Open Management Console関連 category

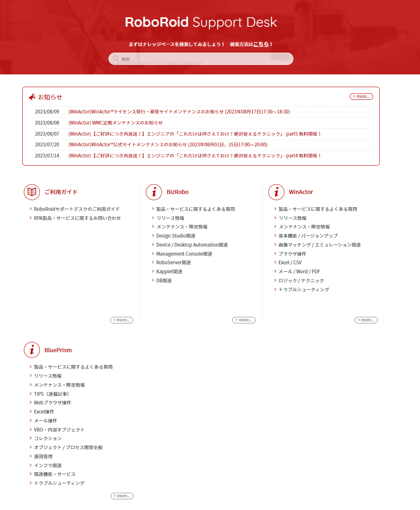(184, 254)
